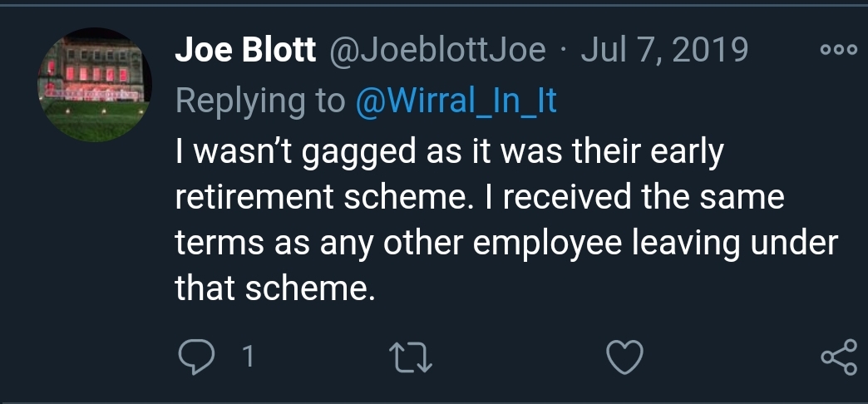Click the "Replying to" label
This screenshot has width=868, height=404.
(x=259, y=101)
